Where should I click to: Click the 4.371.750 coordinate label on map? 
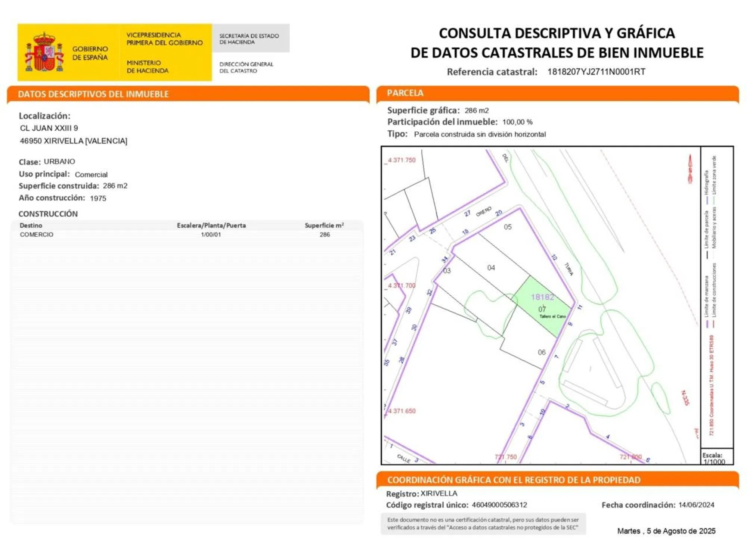click(402, 160)
